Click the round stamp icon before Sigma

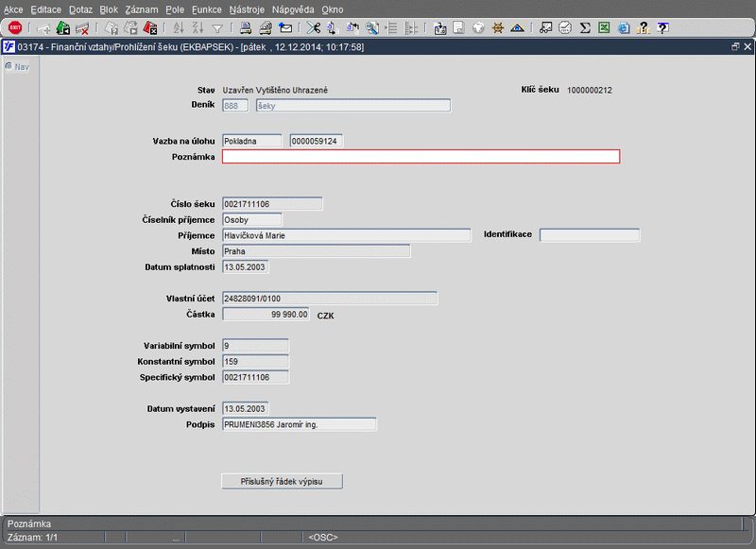[x=565, y=28]
